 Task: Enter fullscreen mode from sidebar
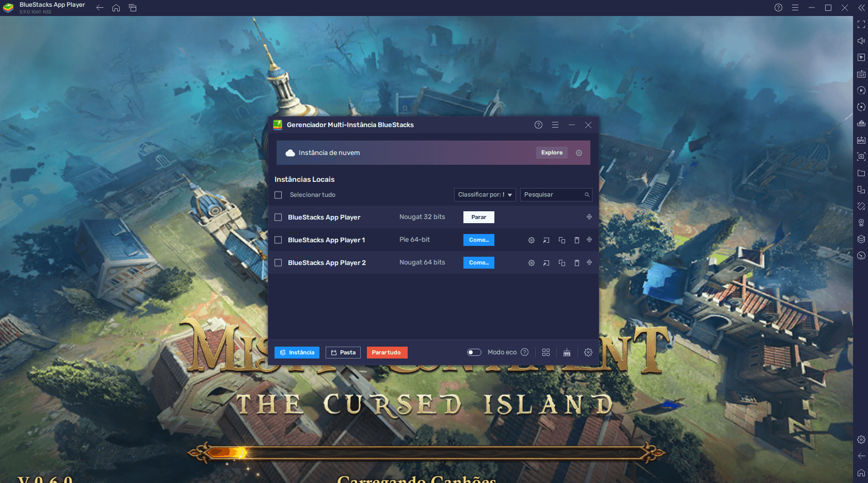pyautogui.click(x=861, y=24)
